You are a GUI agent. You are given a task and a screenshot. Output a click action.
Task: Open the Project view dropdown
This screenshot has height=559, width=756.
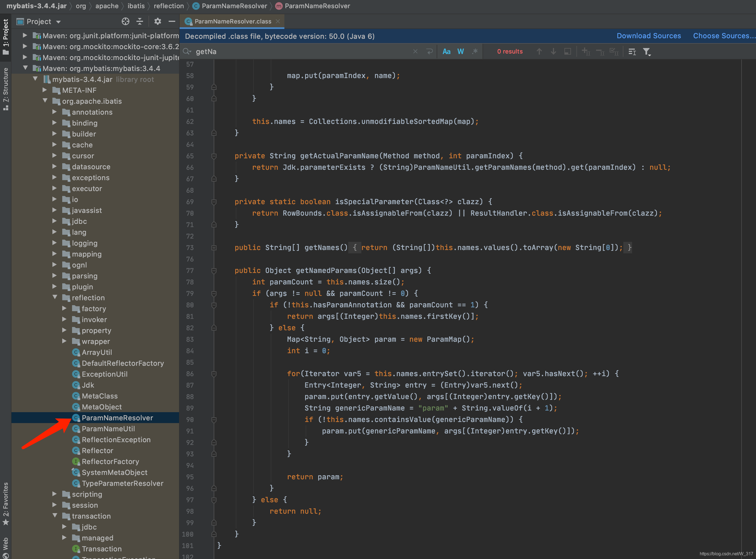tap(58, 22)
